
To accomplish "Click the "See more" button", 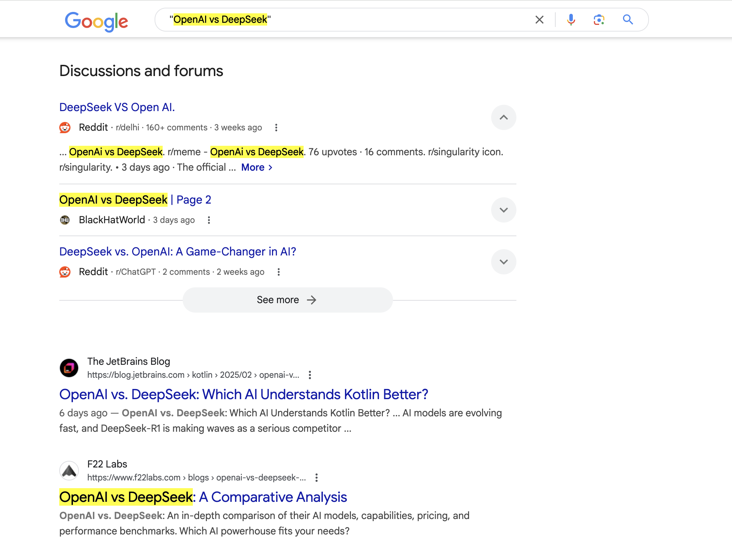I will [287, 300].
